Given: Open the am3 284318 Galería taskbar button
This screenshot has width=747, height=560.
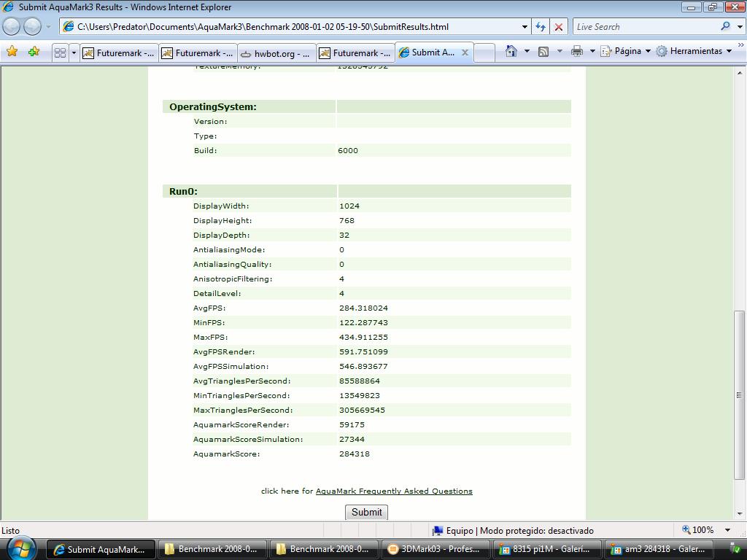Looking at the screenshot, I should pyautogui.click(x=659, y=549).
